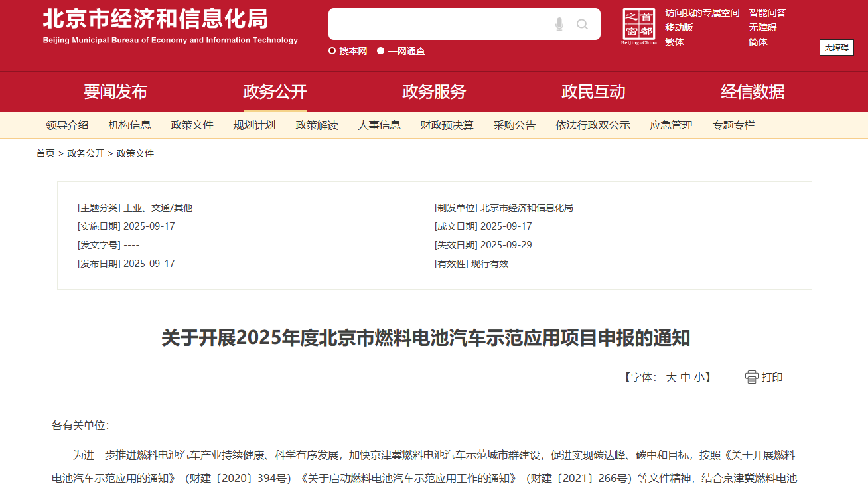Click the 无障碍 accessibility button top right
Viewport: 868px width, 490px height.
(x=836, y=47)
